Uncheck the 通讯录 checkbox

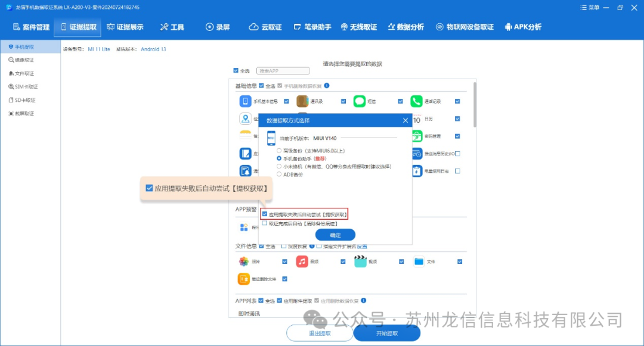343,101
